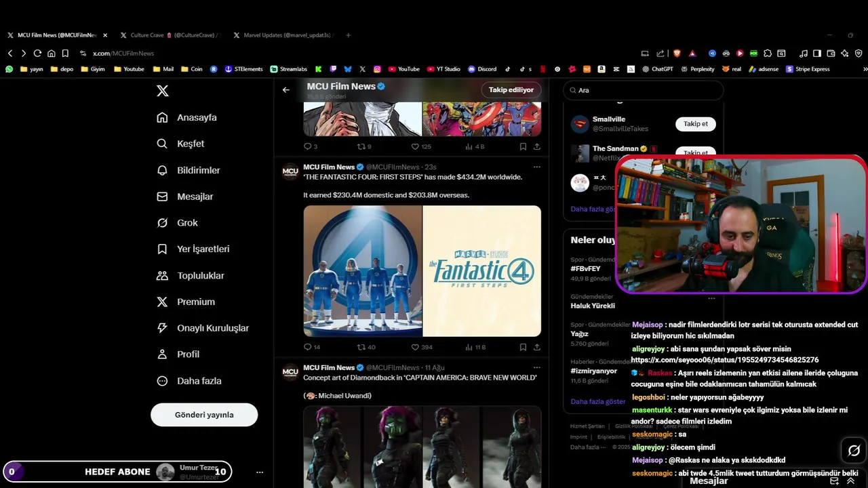Open Smallville suggested account
This screenshot has width=868, height=488.
click(609, 119)
